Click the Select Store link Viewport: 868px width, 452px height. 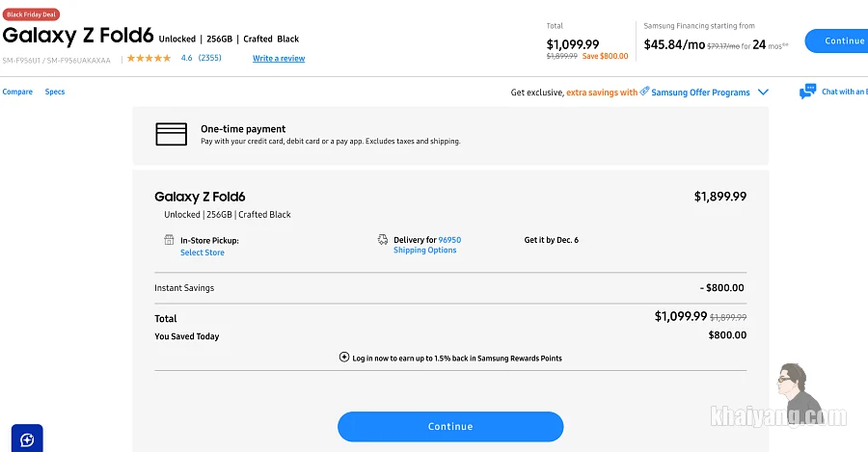pos(203,253)
